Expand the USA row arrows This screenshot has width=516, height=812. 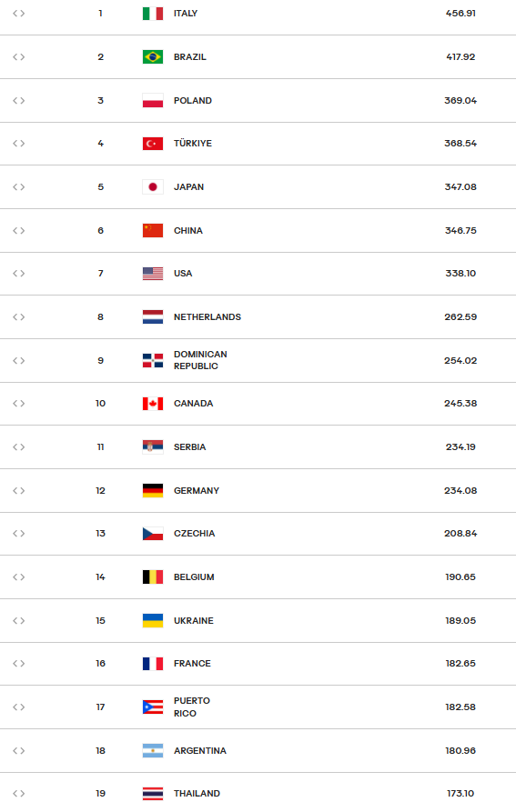(18, 274)
